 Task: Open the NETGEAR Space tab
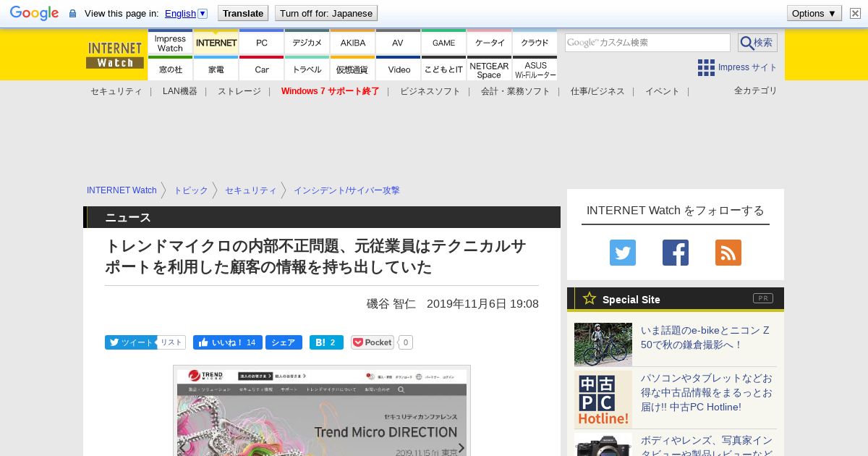489,69
